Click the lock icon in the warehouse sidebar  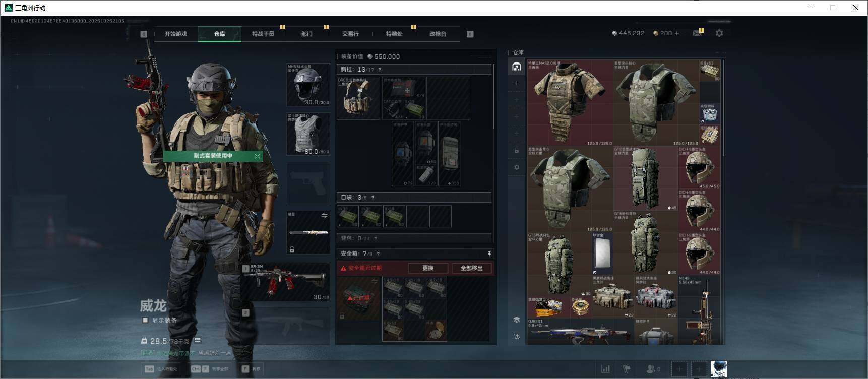pyautogui.click(x=517, y=150)
